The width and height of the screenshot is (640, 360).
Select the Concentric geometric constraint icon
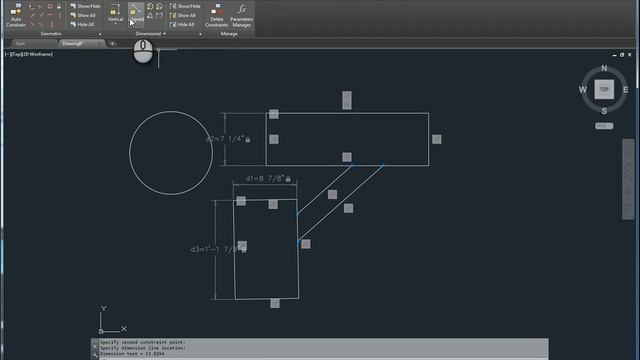click(50, 7)
